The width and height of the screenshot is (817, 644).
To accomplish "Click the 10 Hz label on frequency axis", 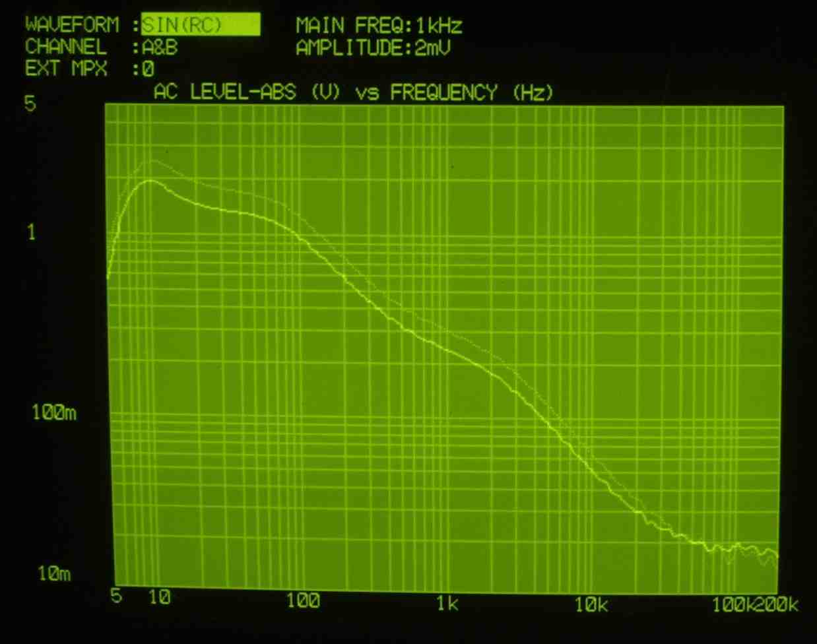I will click(x=159, y=598).
